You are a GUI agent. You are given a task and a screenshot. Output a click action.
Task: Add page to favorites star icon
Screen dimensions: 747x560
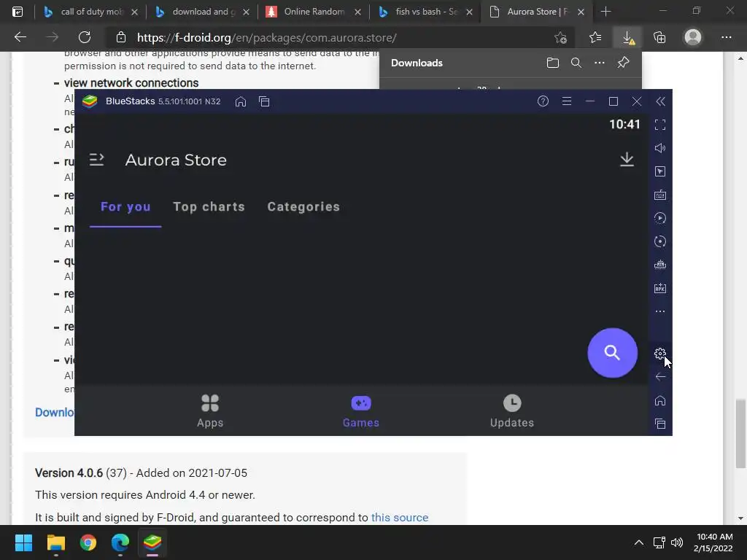561,38
